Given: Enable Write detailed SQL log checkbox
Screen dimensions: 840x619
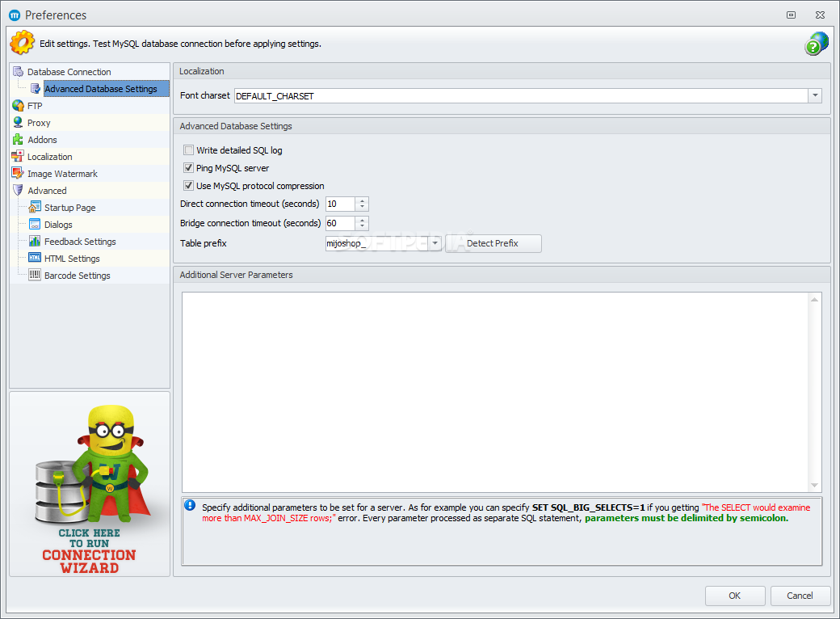Looking at the screenshot, I should tap(188, 150).
